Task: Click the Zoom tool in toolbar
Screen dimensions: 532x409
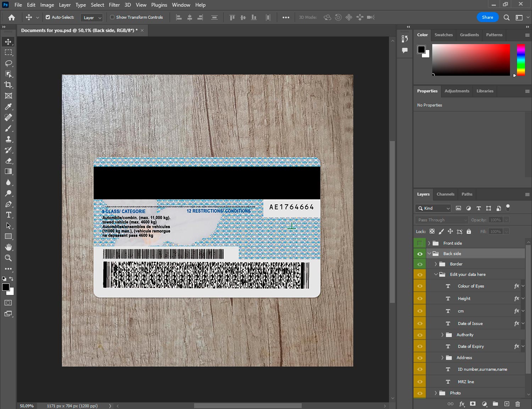Action: pyautogui.click(x=8, y=258)
